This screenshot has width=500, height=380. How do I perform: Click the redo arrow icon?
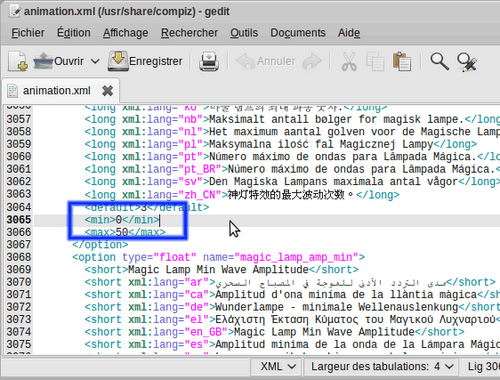[x=312, y=61]
